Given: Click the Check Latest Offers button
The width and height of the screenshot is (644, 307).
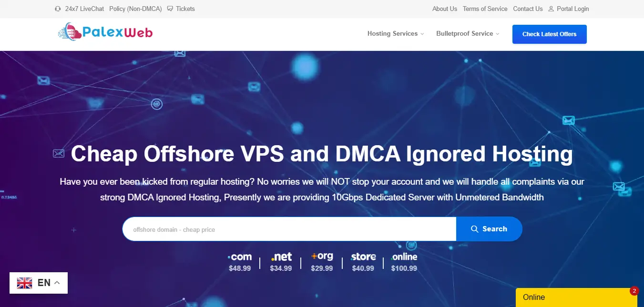Looking at the screenshot, I should click(x=549, y=34).
